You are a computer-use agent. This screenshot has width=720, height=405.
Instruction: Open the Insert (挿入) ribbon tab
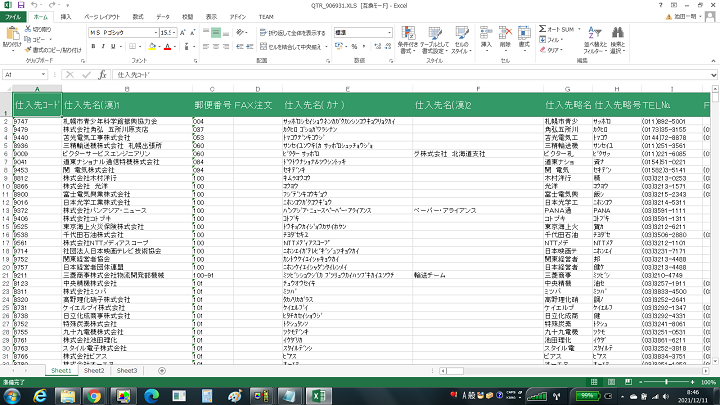tap(65, 17)
